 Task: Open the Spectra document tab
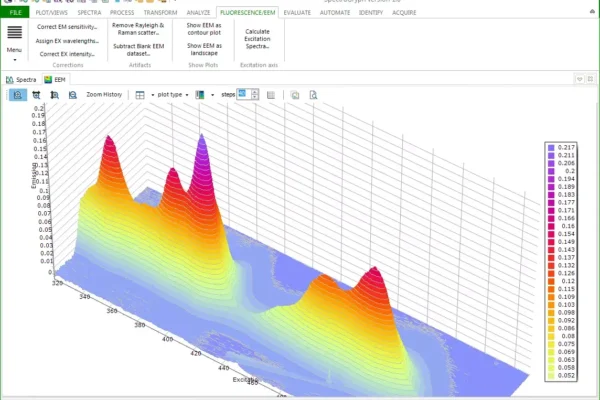24,78
